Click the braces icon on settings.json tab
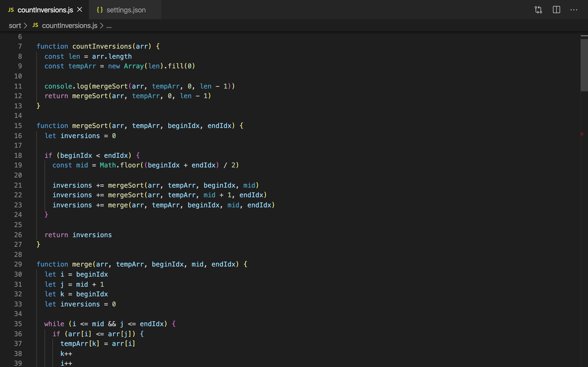Screen dimensions: 588x367 [100, 10]
